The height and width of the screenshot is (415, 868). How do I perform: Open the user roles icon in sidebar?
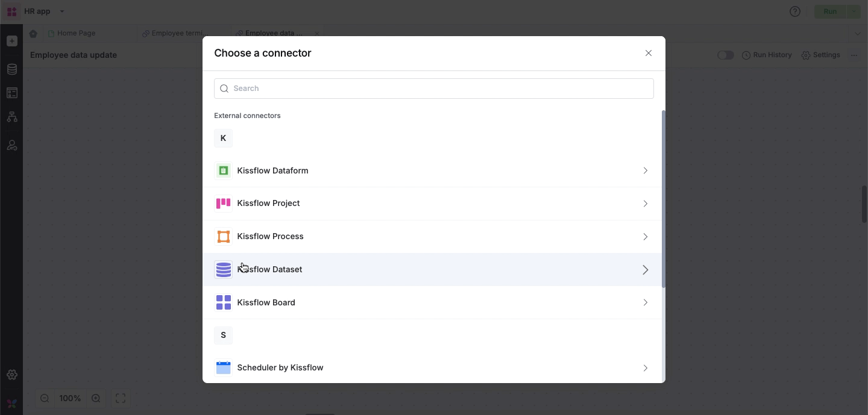coord(11,145)
